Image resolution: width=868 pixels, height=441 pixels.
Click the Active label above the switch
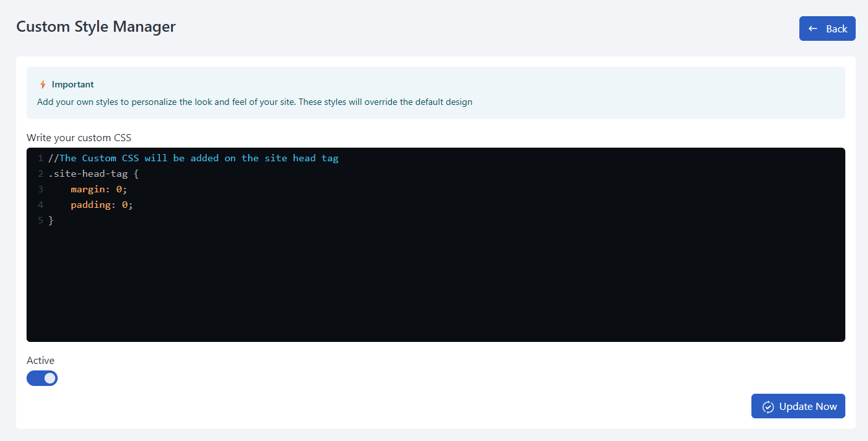40,360
